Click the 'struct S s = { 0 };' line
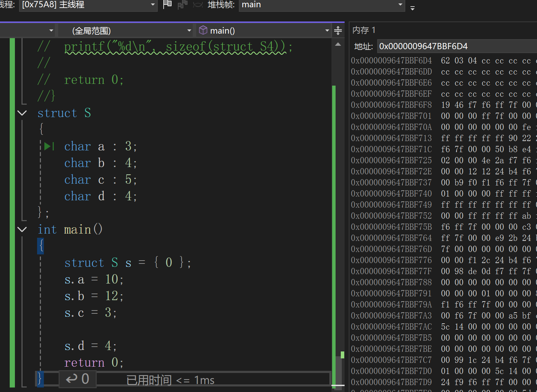The width and height of the screenshot is (537, 392). (128, 263)
